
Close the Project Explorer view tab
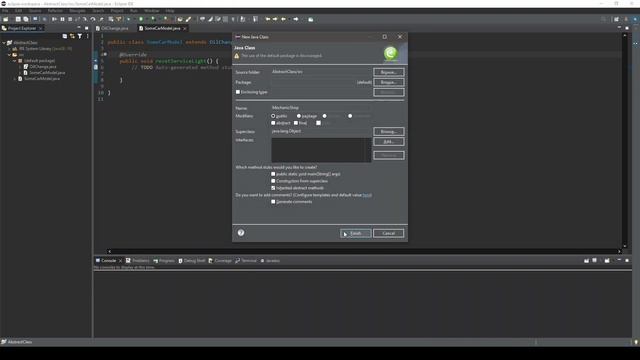click(x=40, y=29)
